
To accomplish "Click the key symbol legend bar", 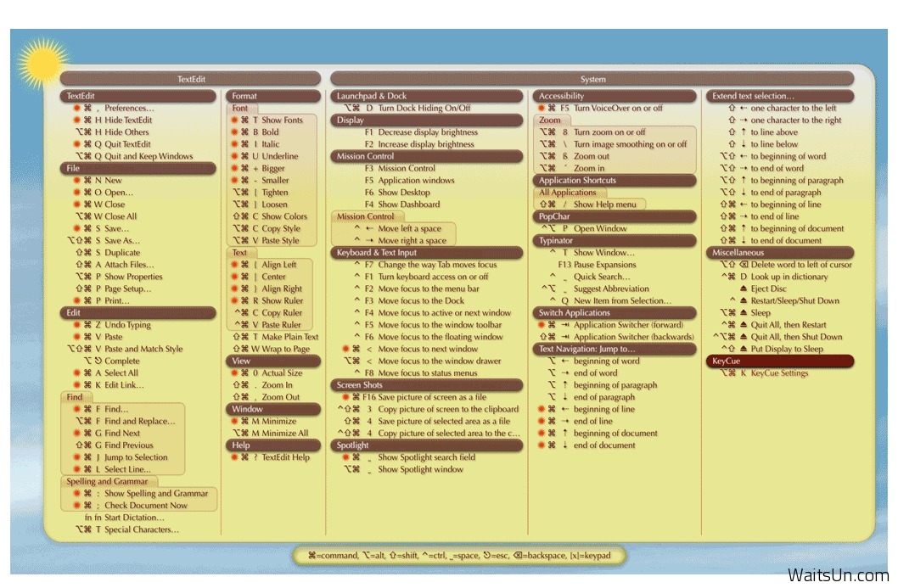I will 463,556.
